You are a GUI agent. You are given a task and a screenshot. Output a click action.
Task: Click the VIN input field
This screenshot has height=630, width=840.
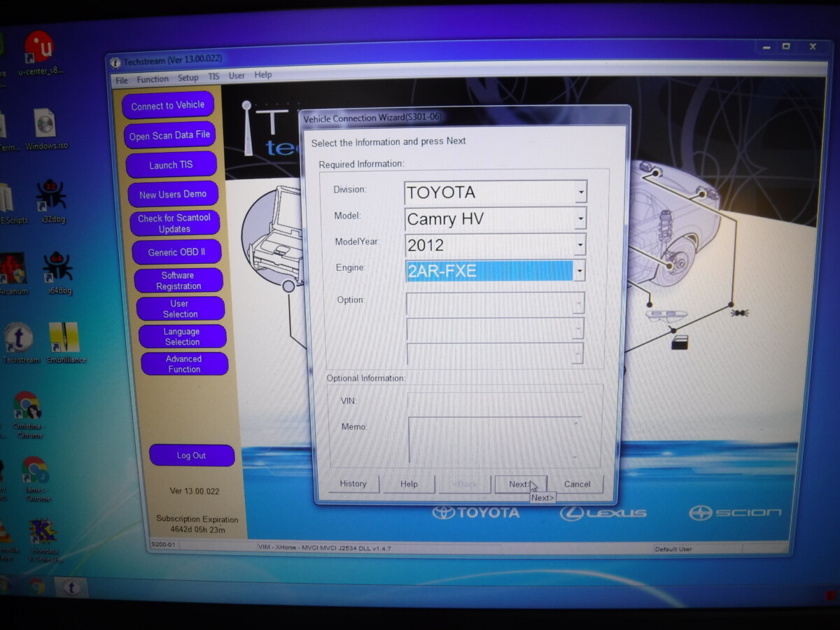(x=495, y=402)
